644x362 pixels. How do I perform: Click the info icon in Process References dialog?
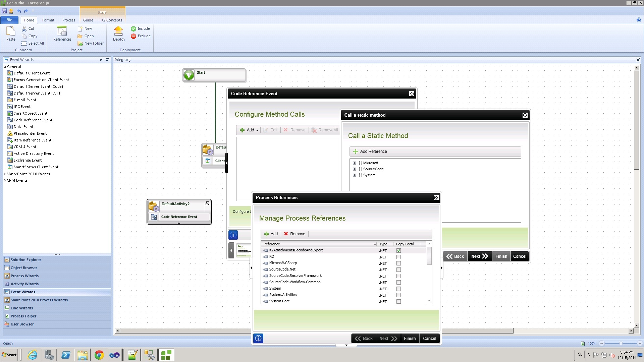tap(258, 338)
